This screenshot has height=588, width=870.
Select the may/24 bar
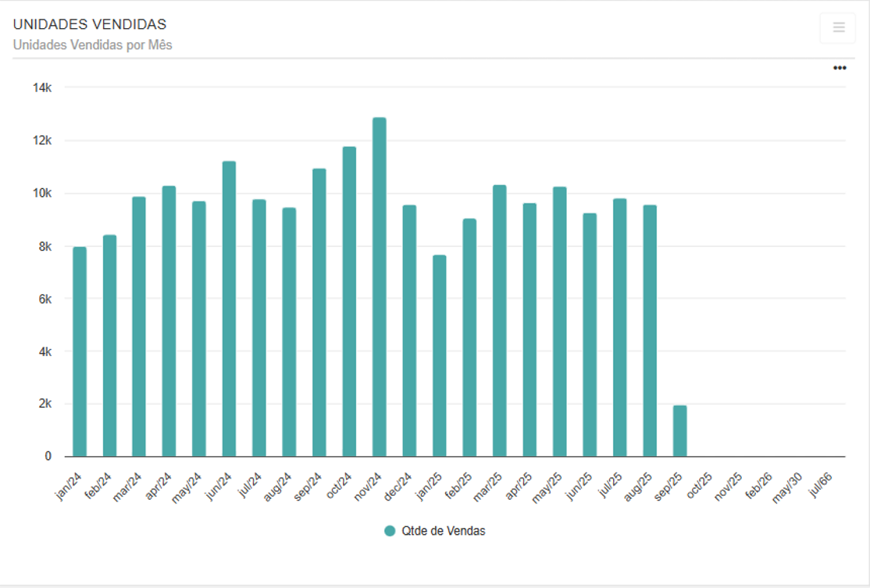199,329
